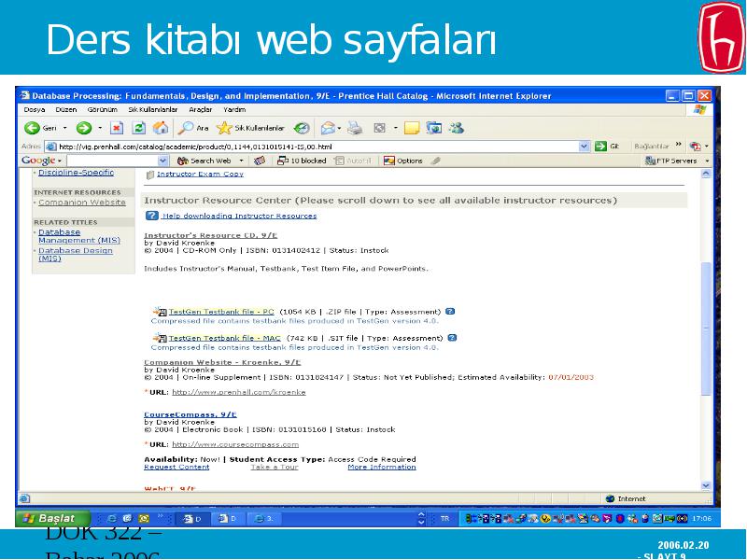
Task: Open the Görünüm menu
Action: 102,109
